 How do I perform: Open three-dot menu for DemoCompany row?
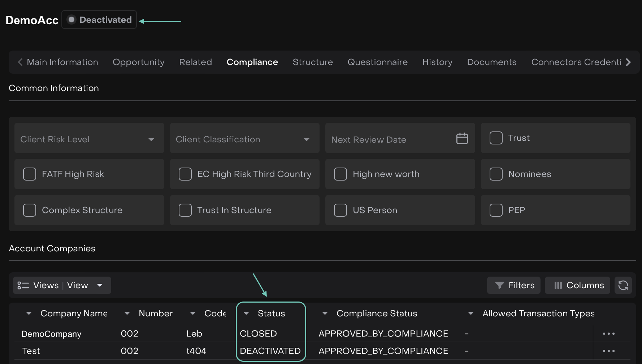pos(608,334)
